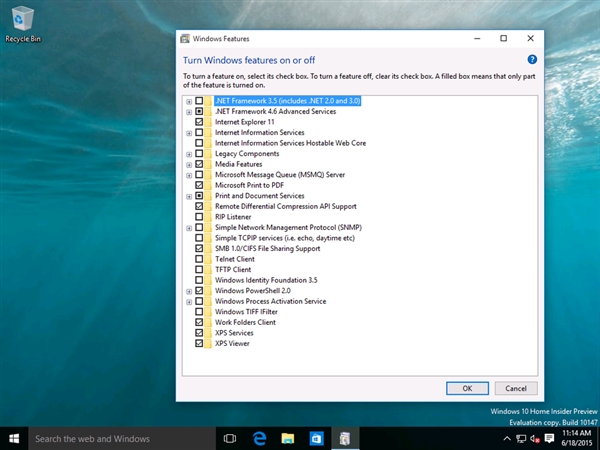Open the Action Center notifications icon

[x=549, y=439]
